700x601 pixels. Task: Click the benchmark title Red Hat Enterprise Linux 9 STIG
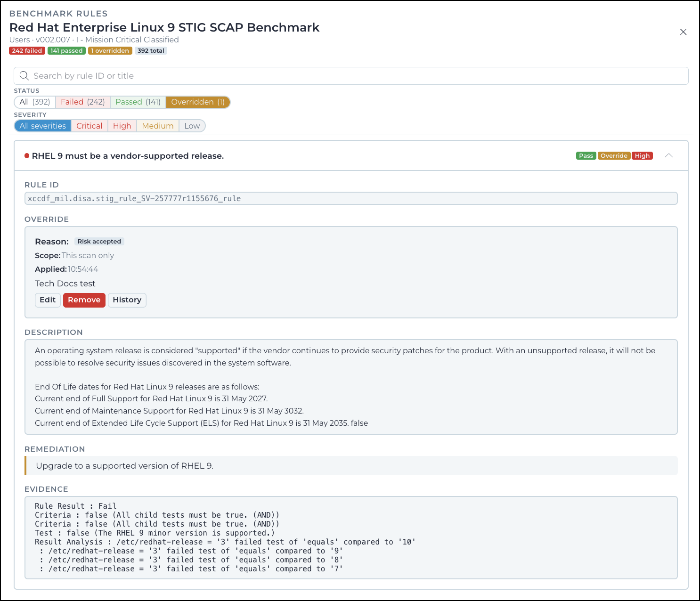[164, 27]
